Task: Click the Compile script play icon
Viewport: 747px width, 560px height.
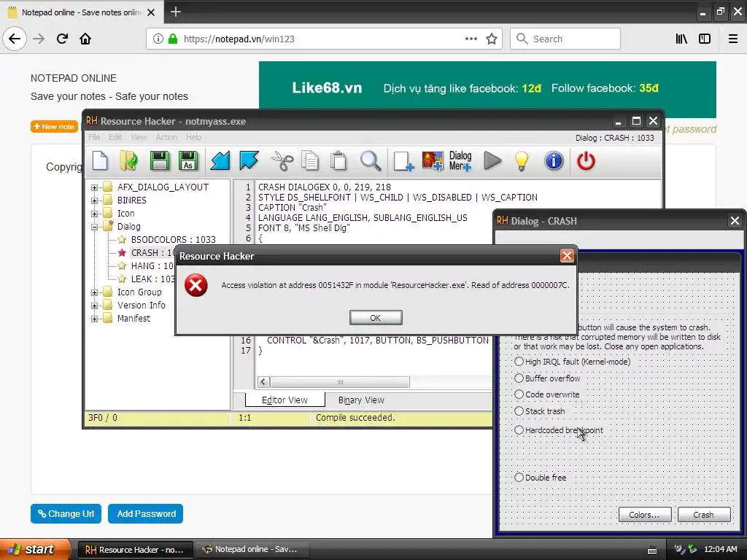Action: coord(492,161)
